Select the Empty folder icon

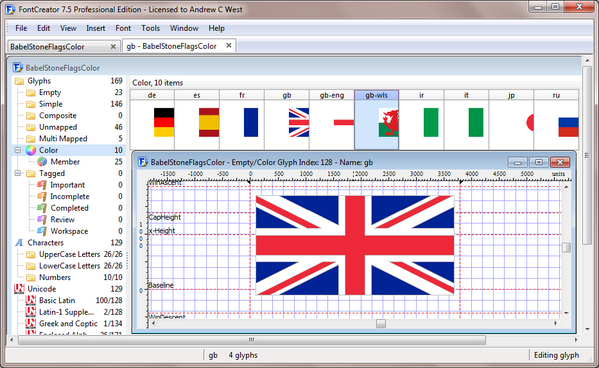pyautogui.click(x=31, y=92)
